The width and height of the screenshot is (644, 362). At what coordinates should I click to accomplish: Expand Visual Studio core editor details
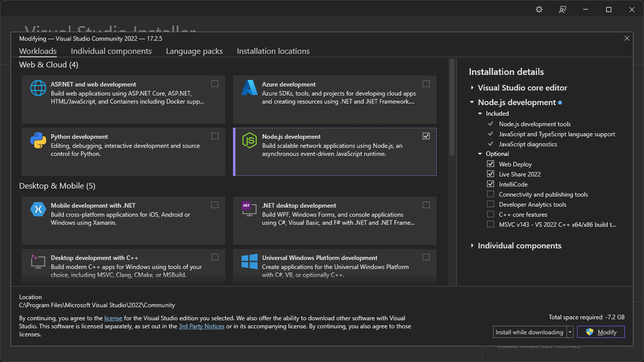[472, 87]
